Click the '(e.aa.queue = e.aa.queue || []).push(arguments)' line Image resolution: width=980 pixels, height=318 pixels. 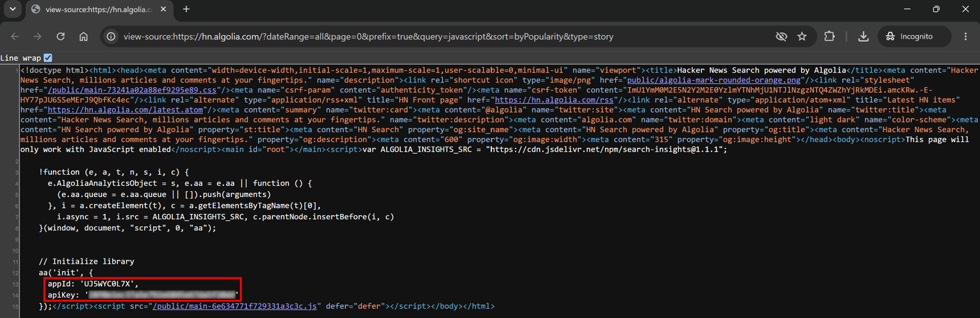coord(164,194)
